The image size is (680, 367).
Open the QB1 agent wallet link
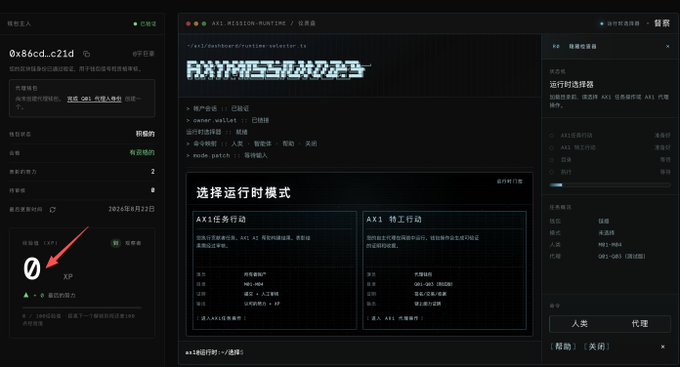point(94,99)
